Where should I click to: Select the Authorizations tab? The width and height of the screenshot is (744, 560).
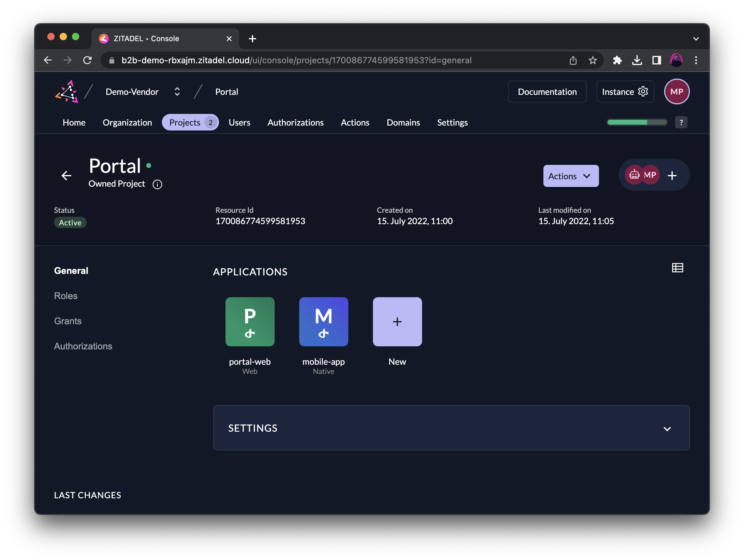pyautogui.click(x=296, y=122)
